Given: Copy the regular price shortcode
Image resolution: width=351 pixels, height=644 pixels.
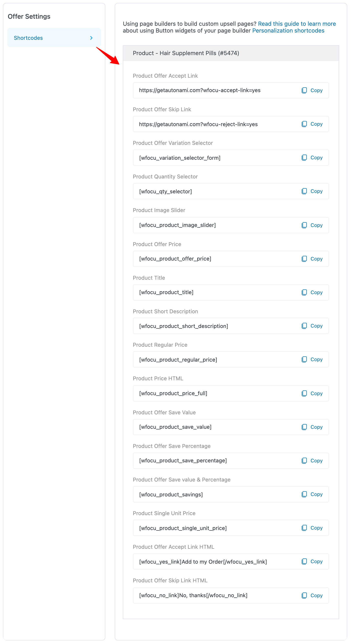Looking at the screenshot, I should point(312,359).
